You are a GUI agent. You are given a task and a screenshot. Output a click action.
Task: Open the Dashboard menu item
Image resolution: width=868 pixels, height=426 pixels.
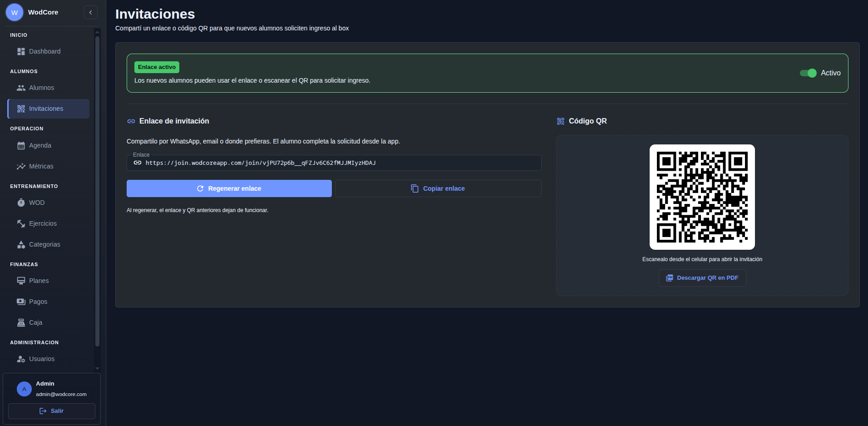49,51
